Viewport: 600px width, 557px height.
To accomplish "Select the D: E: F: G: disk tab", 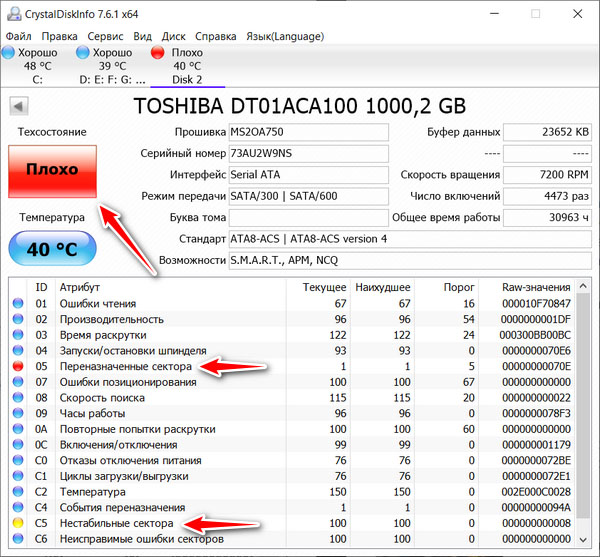I will pos(112,66).
